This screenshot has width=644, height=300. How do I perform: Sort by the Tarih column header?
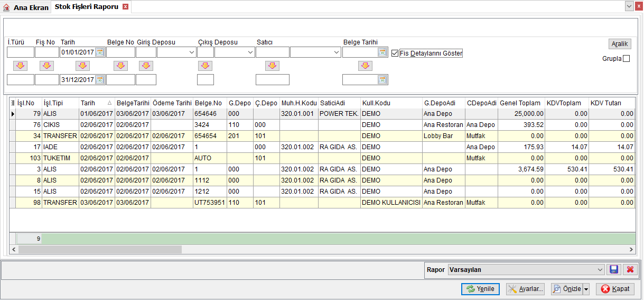pos(97,103)
